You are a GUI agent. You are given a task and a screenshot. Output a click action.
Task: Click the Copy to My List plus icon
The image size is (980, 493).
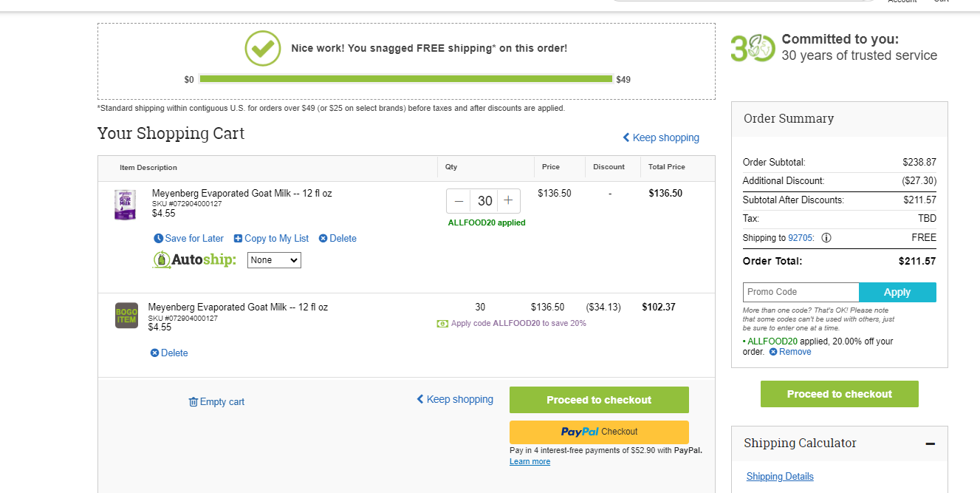pyautogui.click(x=238, y=239)
